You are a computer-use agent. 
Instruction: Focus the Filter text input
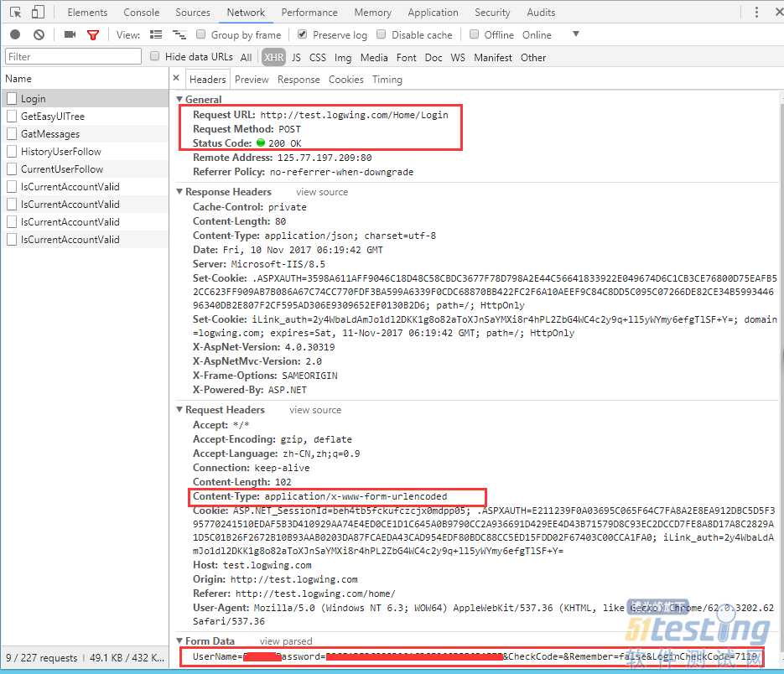click(x=73, y=56)
